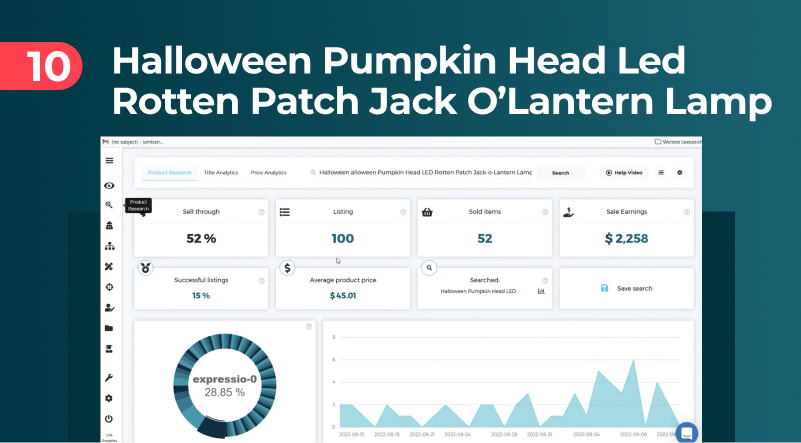This screenshot has height=443, width=801.
Task: Click the eye icon in sidebar
Action: 109,185
